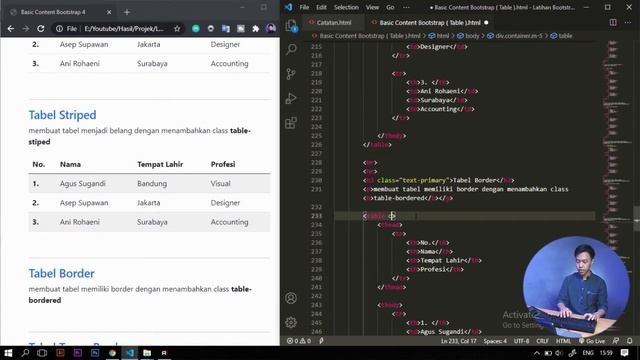Click the table breadcrumb
The height and width of the screenshot is (360, 640).
pyautogui.click(x=561, y=36)
